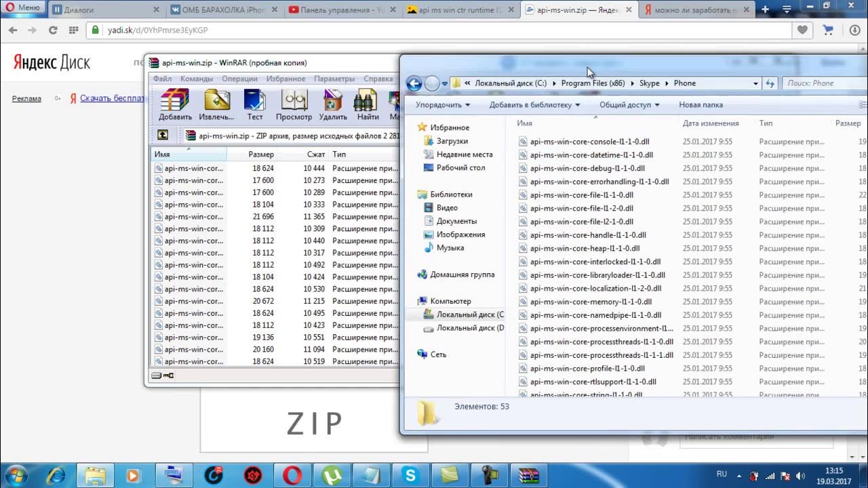Viewport: 868px width, 488px height.
Task: Open the Операции menu in WinRAR
Action: (x=239, y=79)
